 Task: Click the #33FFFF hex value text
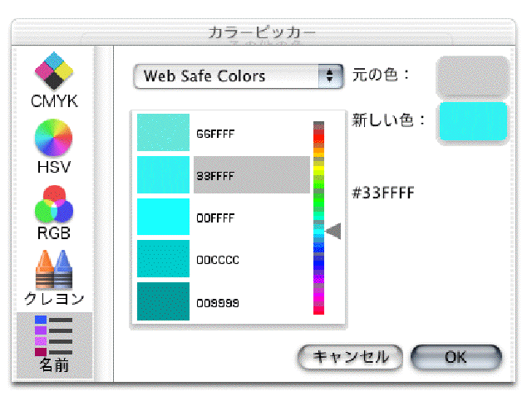[x=383, y=193]
